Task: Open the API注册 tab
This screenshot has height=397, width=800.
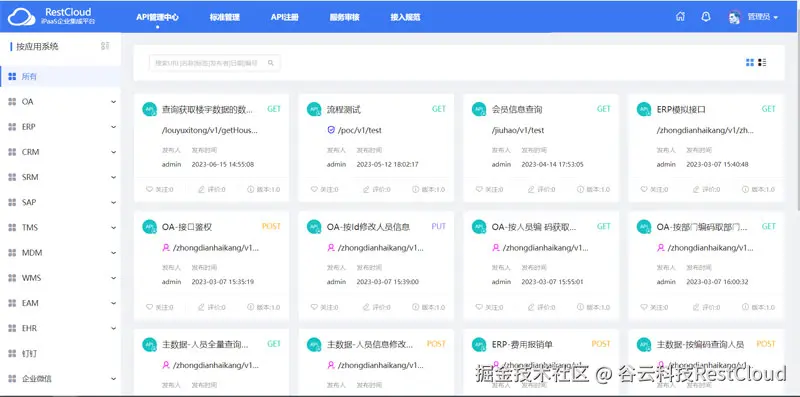Action: coord(285,17)
